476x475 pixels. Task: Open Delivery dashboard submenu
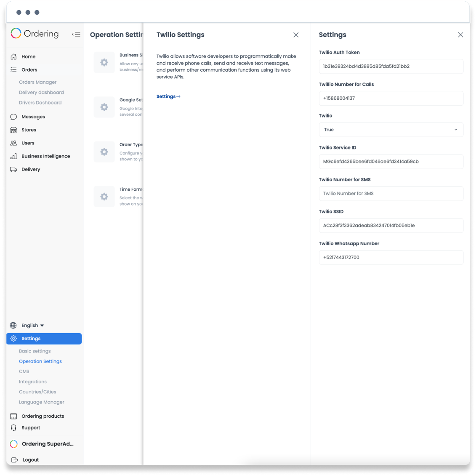41,92
